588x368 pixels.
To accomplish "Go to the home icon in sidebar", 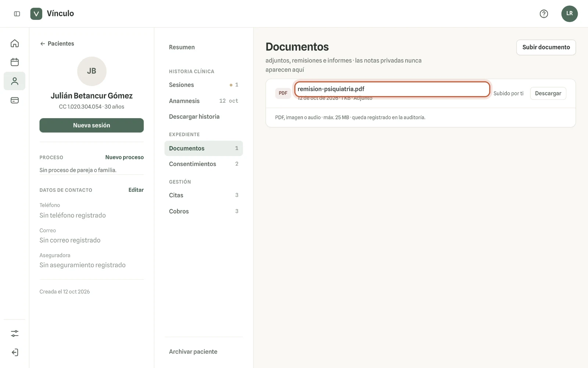I will pyautogui.click(x=15, y=43).
